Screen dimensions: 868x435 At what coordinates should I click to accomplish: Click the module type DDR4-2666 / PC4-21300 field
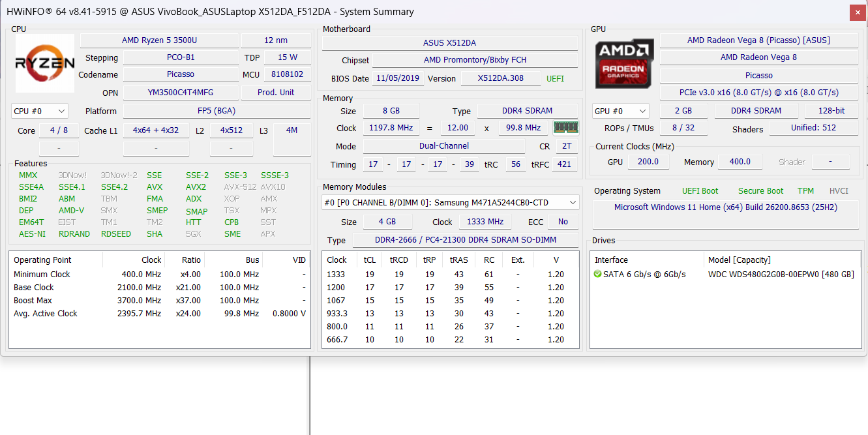coord(465,240)
